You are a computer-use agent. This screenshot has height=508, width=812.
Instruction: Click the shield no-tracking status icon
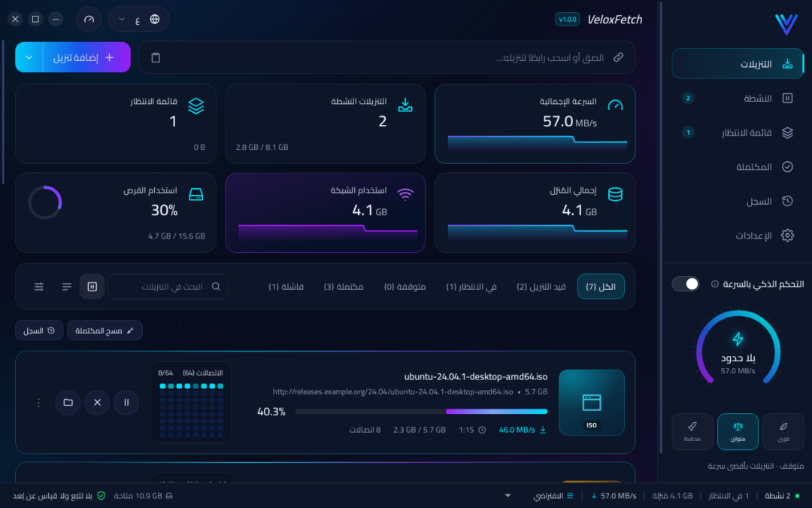point(101,495)
